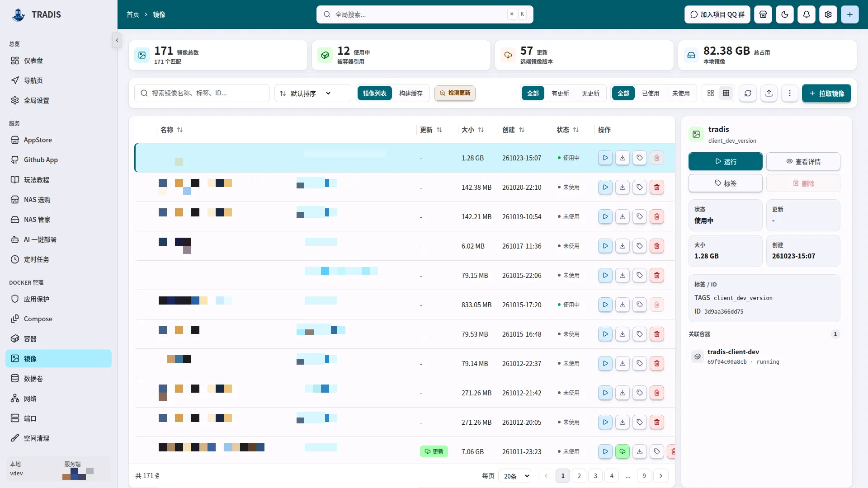This screenshot has height=488, width=868.
Task: Open notifications bell icon
Action: pyautogui.click(x=806, y=14)
